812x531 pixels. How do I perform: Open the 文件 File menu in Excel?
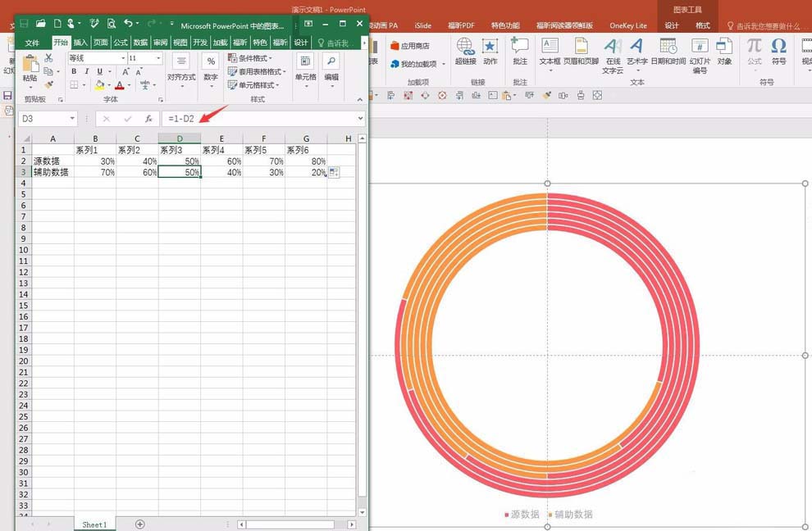(x=32, y=43)
